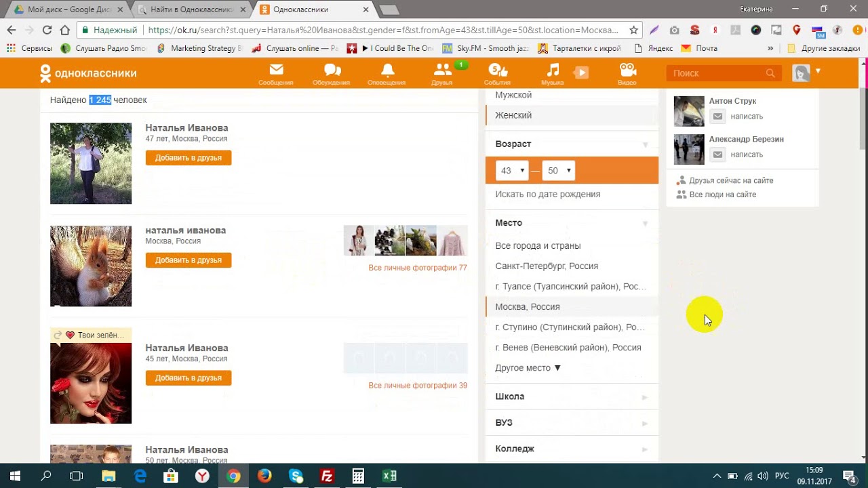The height and width of the screenshot is (488, 868).
Task: Open Firefox from the taskbar
Action: coord(264,476)
